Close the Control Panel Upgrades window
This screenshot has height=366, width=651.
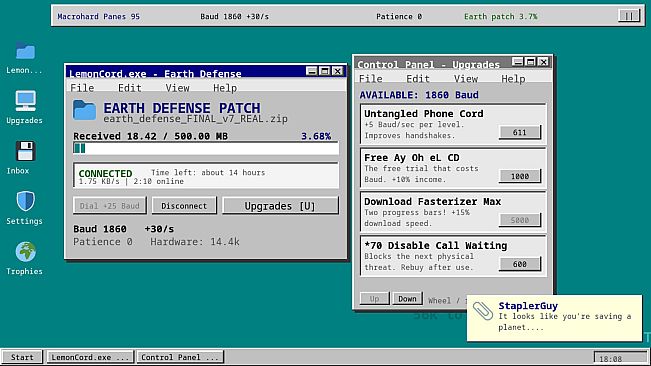543,62
